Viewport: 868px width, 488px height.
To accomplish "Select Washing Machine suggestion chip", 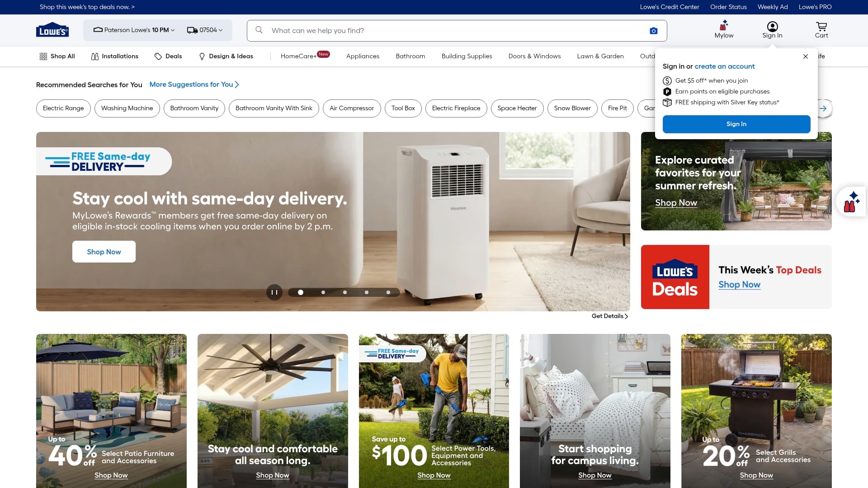I will [127, 108].
